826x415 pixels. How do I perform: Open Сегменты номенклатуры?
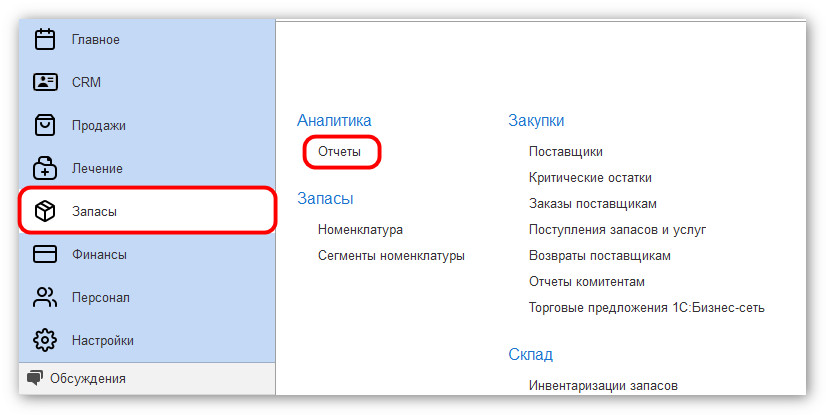(x=391, y=255)
